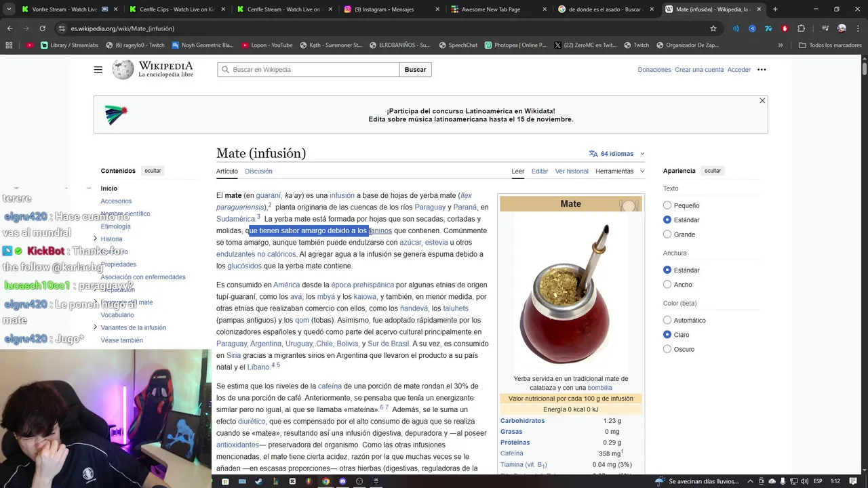Click the 7TV extension icon
Screen dimensions: 868x488
pos(768,28)
